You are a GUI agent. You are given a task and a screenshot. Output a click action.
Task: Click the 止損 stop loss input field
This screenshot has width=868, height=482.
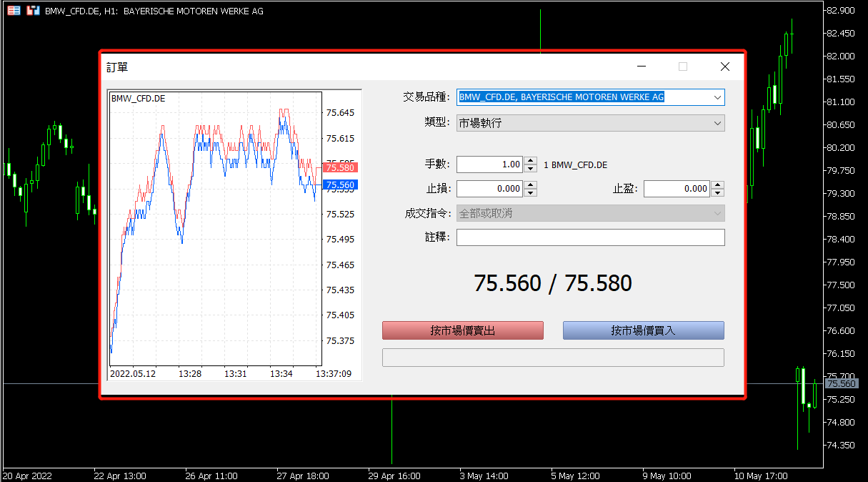point(489,189)
